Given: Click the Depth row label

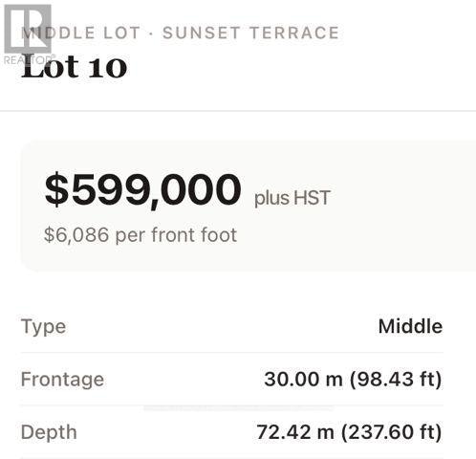Looking at the screenshot, I should [49, 432].
